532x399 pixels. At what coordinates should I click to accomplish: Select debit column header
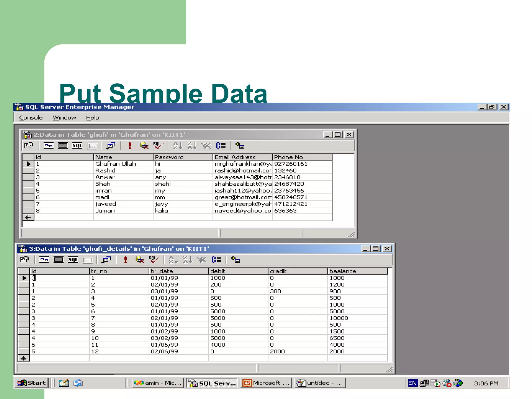coord(238,271)
